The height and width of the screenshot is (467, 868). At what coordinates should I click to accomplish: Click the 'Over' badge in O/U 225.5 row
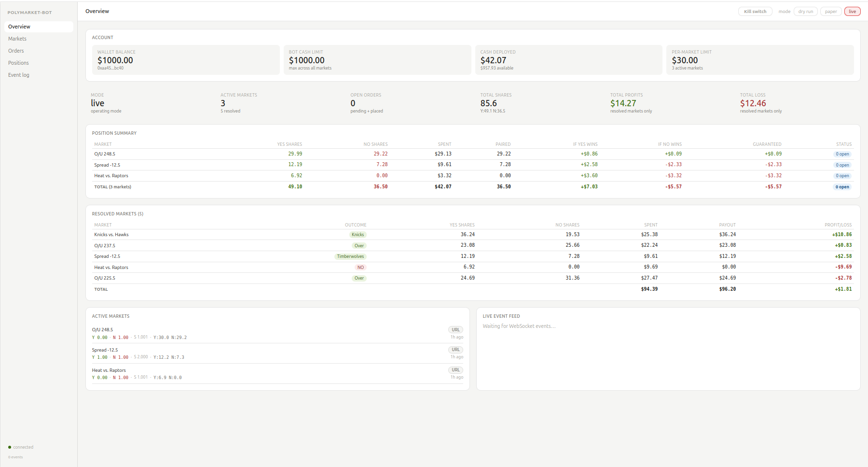click(359, 278)
